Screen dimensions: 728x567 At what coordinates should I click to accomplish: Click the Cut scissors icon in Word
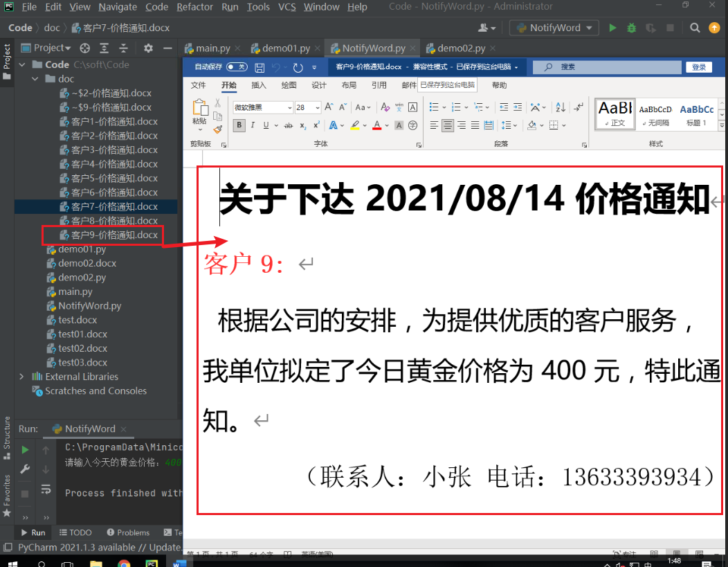pyautogui.click(x=217, y=103)
